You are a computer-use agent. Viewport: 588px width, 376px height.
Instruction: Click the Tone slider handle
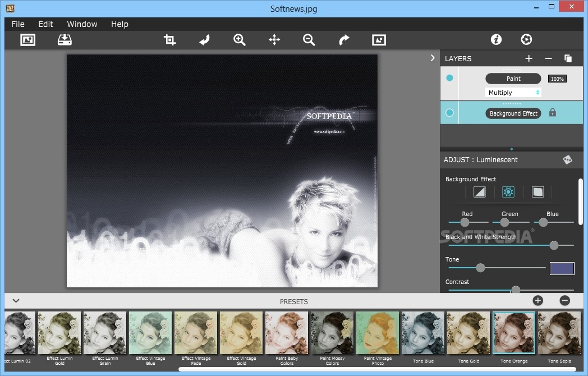(x=480, y=268)
